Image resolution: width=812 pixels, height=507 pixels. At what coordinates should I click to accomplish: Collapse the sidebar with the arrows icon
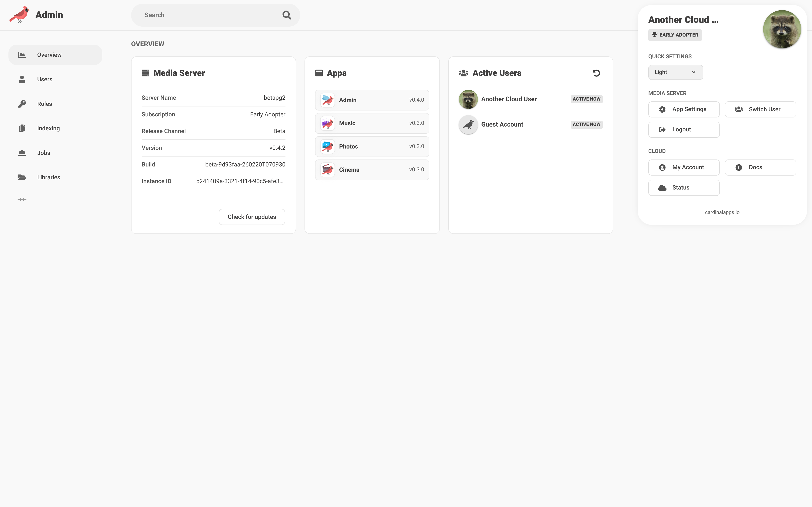[22, 199]
